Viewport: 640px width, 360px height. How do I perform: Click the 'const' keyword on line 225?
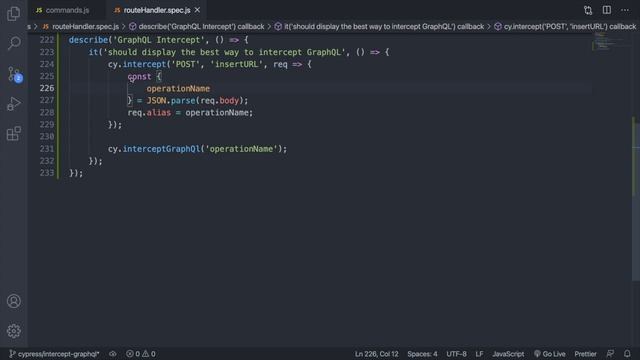pyautogui.click(x=139, y=76)
